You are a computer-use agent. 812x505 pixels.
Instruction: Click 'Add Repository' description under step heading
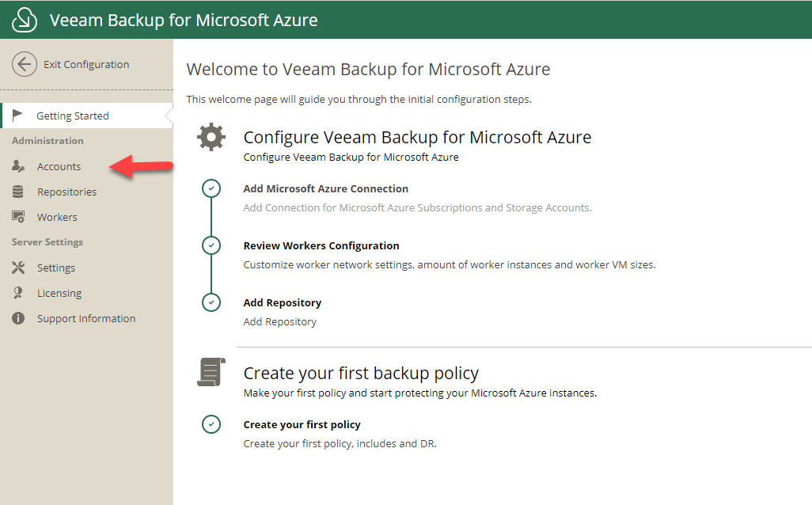(279, 321)
